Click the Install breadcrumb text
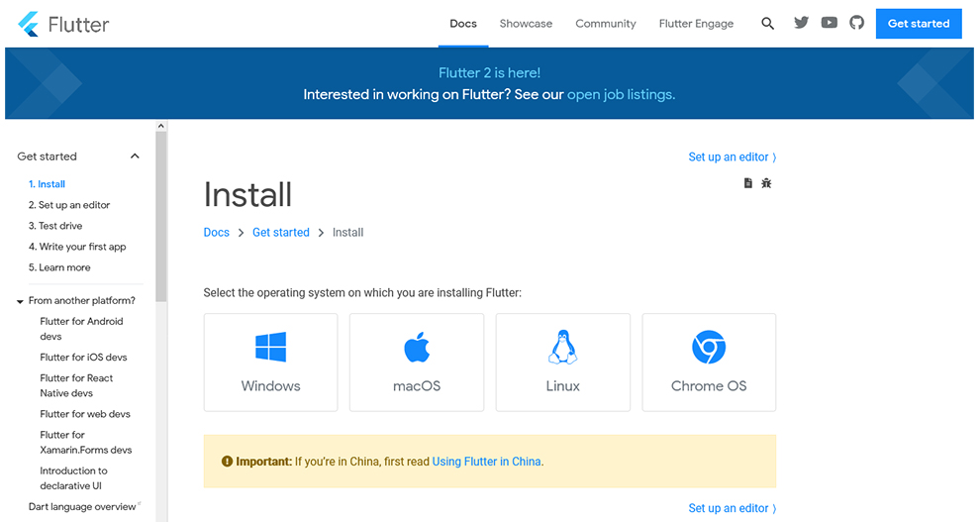980x522 pixels. [347, 233]
